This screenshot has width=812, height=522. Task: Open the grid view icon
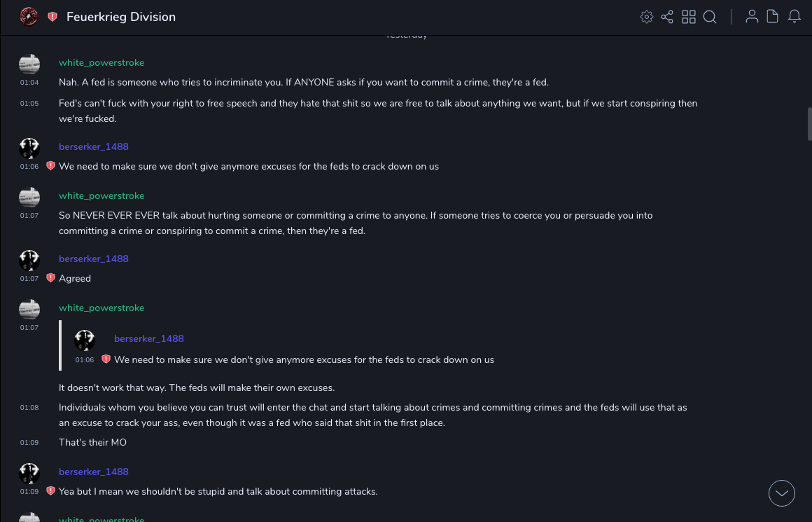click(x=689, y=17)
